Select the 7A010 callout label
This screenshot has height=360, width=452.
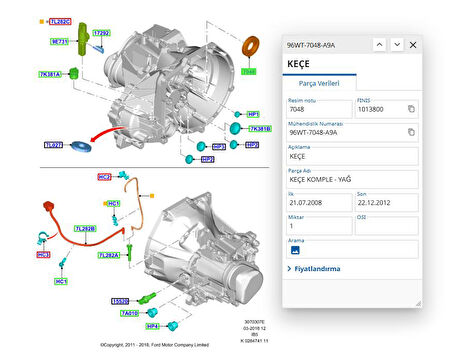tap(129, 313)
